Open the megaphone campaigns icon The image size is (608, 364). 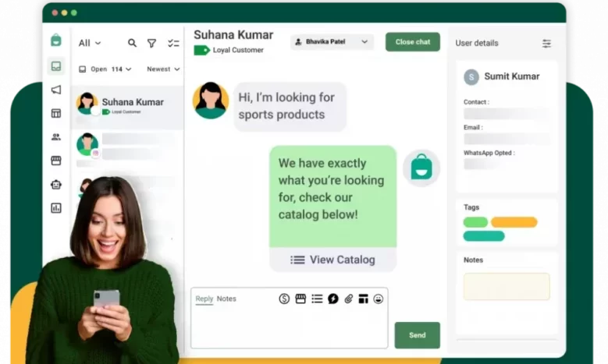point(56,90)
